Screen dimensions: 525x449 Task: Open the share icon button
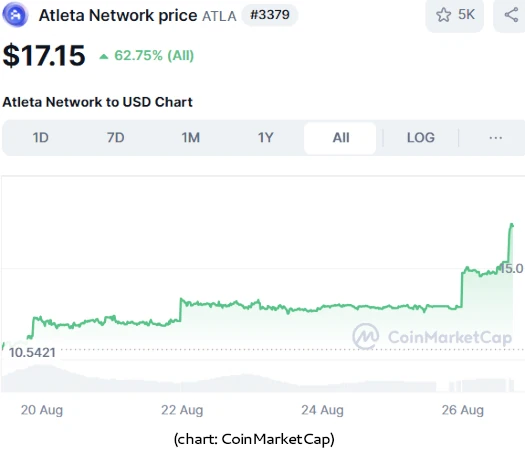click(511, 15)
